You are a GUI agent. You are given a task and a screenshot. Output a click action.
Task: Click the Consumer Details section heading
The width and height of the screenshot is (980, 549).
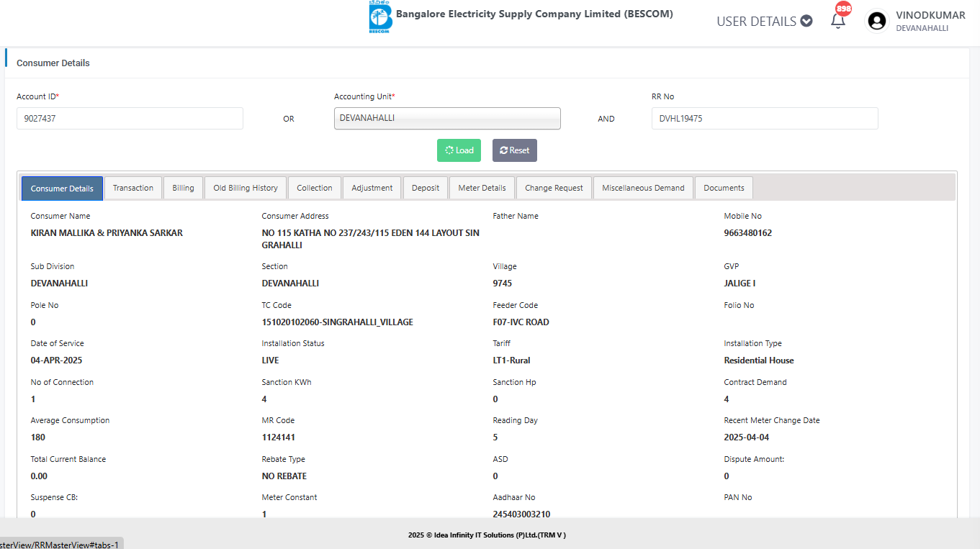point(53,63)
